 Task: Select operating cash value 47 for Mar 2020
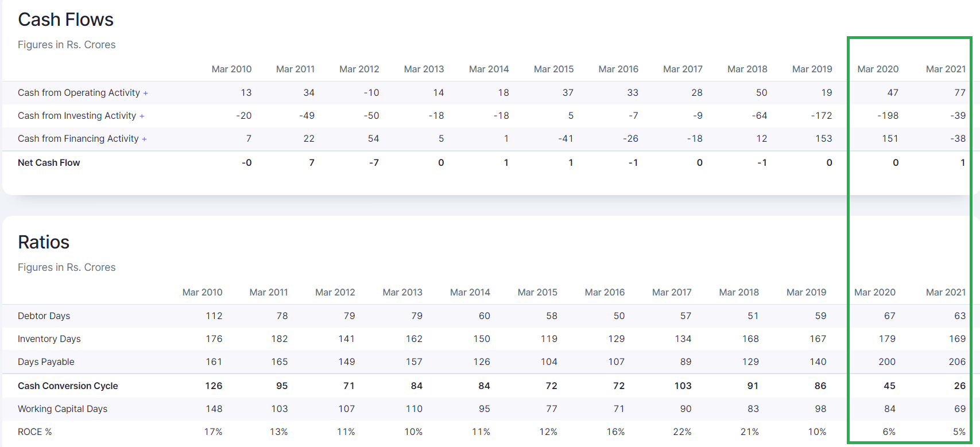pyautogui.click(x=893, y=93)
